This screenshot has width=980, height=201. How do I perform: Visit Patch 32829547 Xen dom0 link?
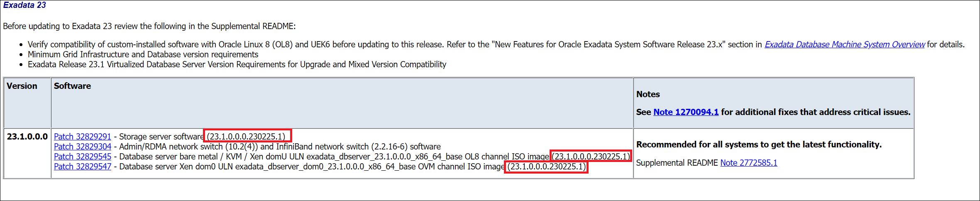click(83, 167)
